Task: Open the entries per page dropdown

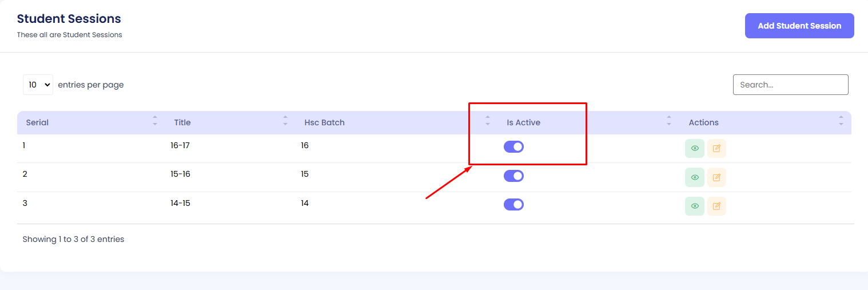Action: (x=38, y=85)
